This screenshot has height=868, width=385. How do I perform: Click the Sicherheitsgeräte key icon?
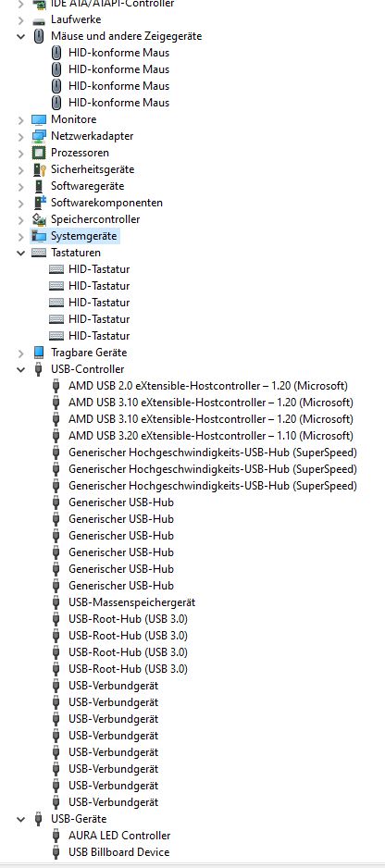39,169
